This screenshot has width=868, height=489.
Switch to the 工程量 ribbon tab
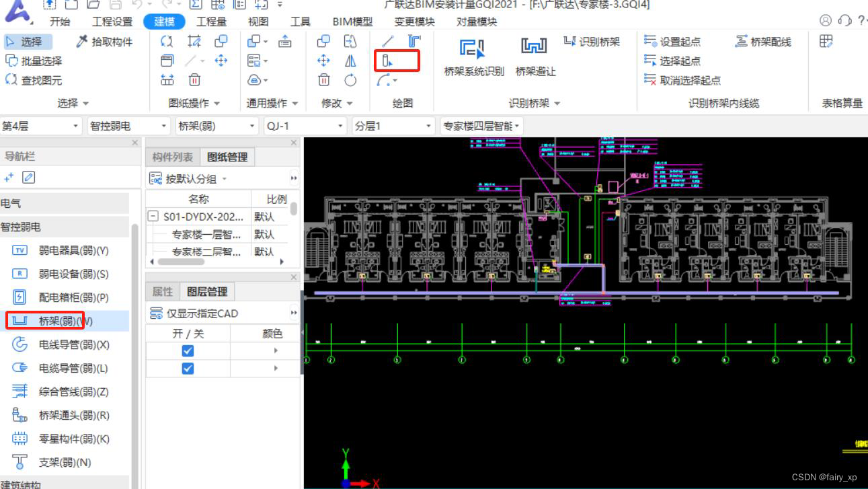(212, 22)
